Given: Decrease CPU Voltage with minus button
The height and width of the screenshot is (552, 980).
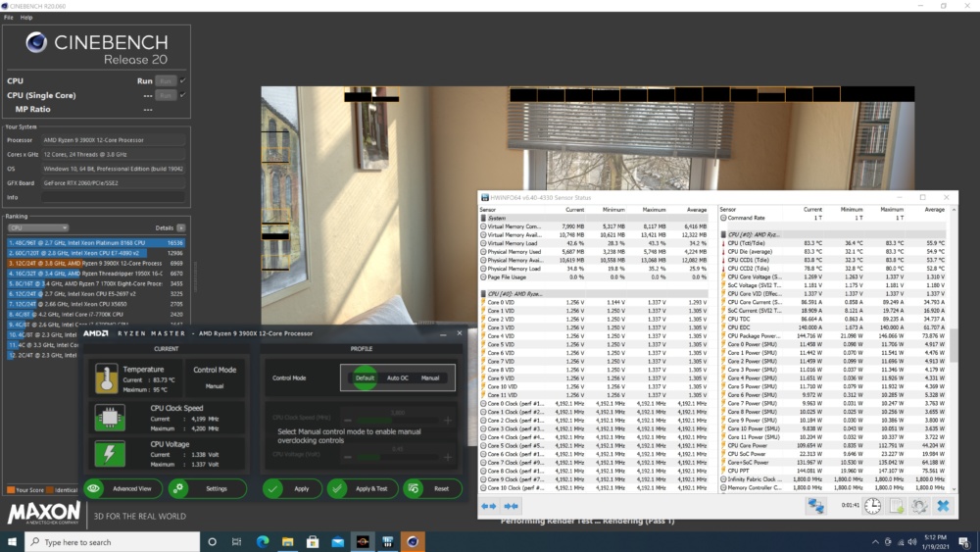Looking at the screenshot, I should 348,457.
